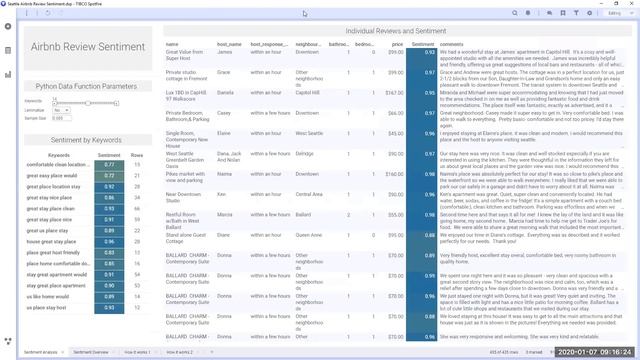
Task: Add a new page with the plus button
Action: (212, 352)
